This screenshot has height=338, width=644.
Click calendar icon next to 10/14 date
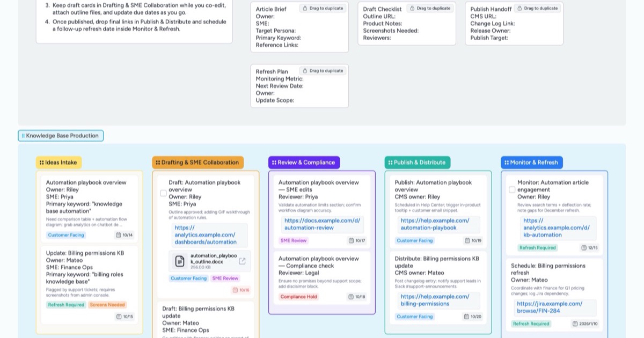pos(119,235)
